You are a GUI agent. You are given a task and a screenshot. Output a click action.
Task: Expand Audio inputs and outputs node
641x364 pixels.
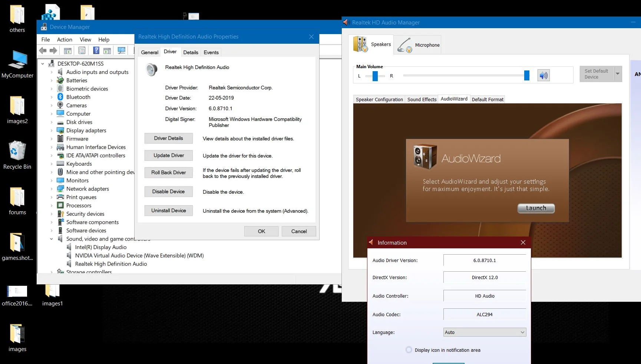(x=52, y=72)
